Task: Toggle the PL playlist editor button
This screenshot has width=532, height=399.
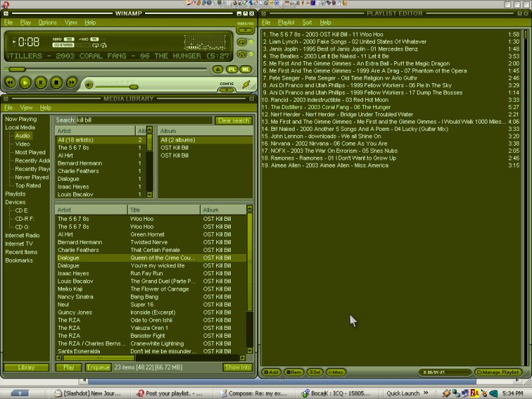Action: point(232,69)
